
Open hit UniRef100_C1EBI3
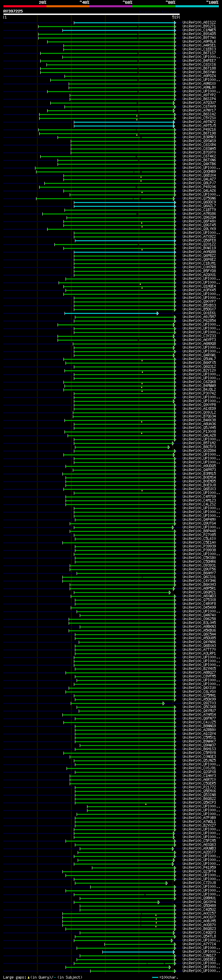(199, 49)
